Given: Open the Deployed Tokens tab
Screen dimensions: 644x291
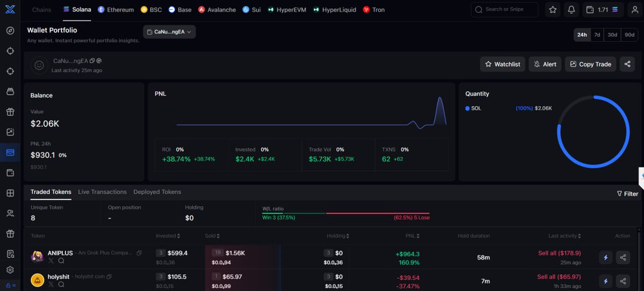Looking at the screenshot, I should tap(157, 192).
